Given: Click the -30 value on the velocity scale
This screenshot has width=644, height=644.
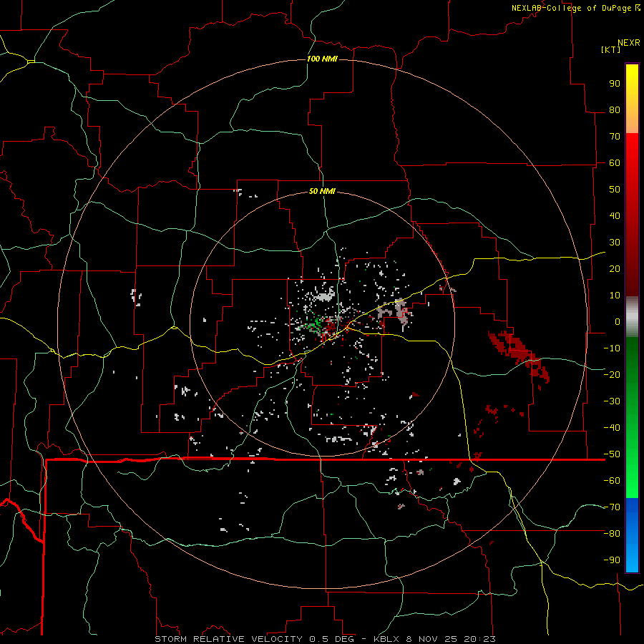Looking at the screenshot, I should pos(612,401).
